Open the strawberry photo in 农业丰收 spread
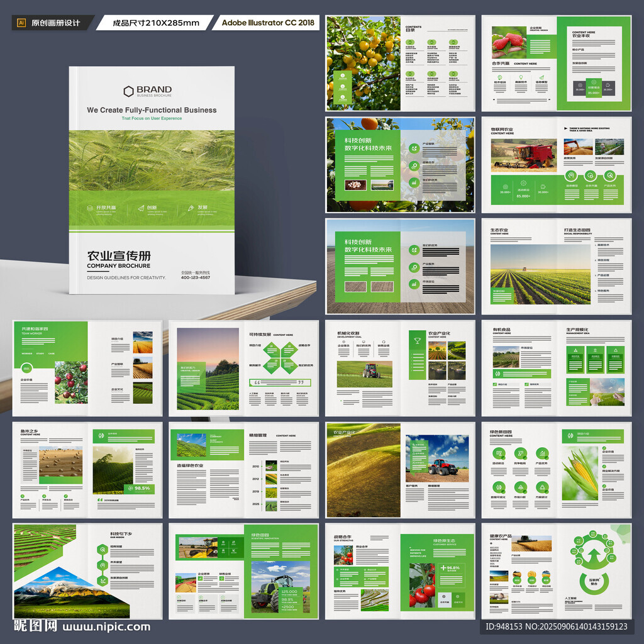This screenshot has height=644, width=644. [509, 42]
